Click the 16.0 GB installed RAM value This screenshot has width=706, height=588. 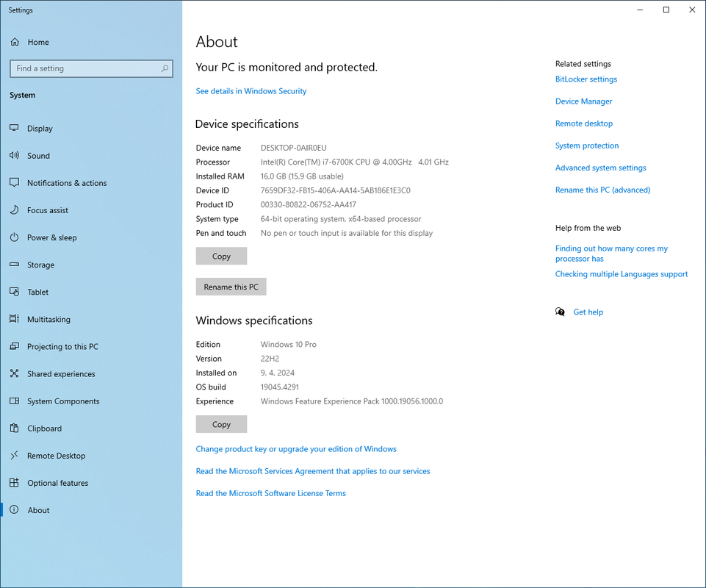302,176
